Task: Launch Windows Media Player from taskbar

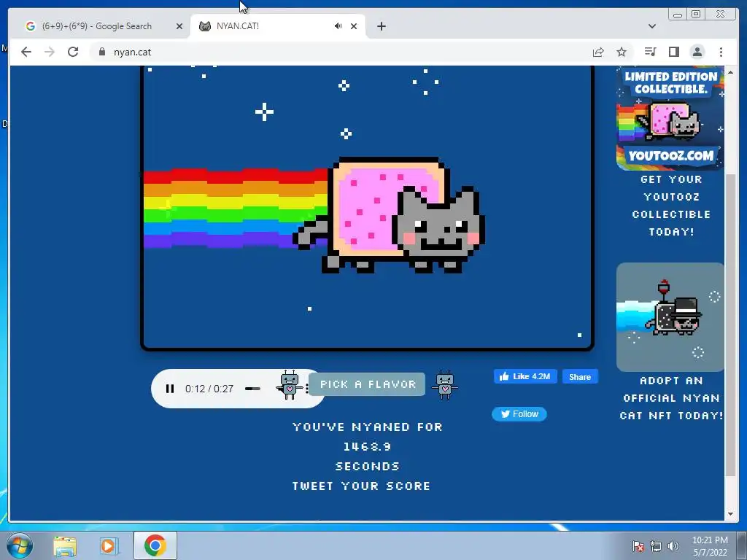Action: click(109, 546)
